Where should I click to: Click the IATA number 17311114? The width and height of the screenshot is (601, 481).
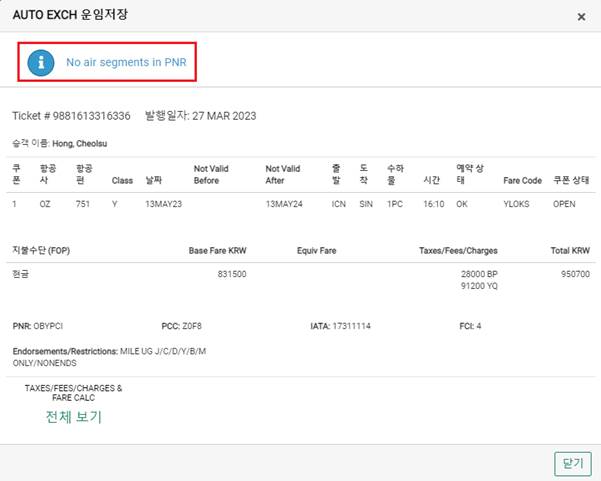[x=351, y=326]
